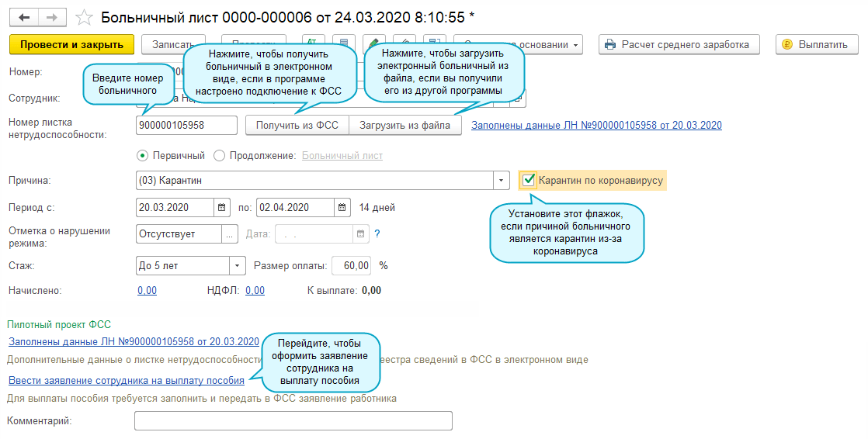Click the Стаж: label
The width and height of the screenshot is (868, 439).
22,266
